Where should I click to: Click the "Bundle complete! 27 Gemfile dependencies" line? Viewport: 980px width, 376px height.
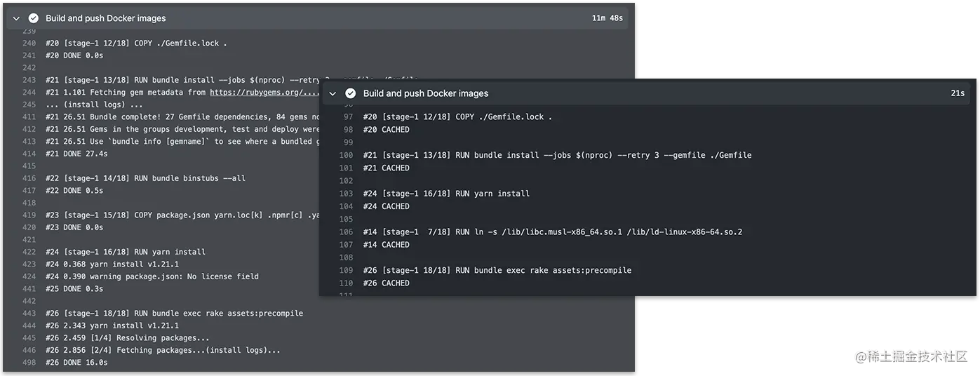pos(182,116)
